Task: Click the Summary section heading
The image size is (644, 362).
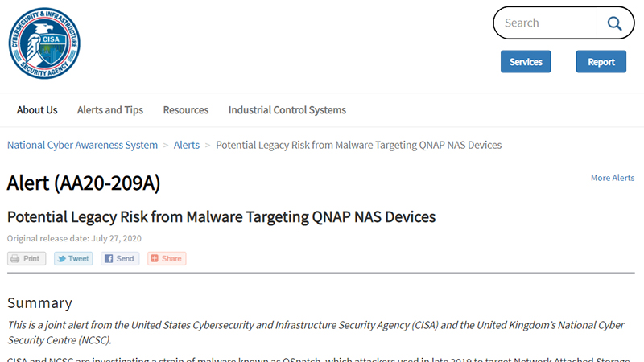Action: coord(39,303)
